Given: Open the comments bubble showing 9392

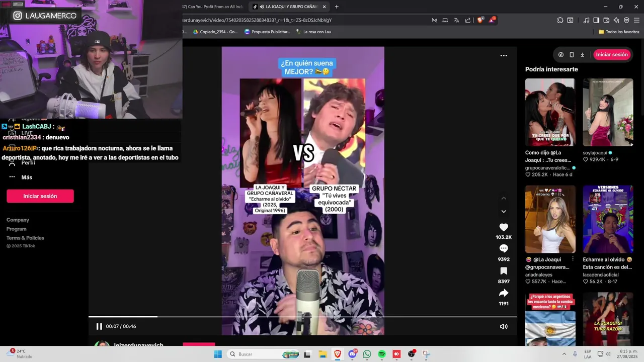Looking at the screenshot, I should coord(504,248).
